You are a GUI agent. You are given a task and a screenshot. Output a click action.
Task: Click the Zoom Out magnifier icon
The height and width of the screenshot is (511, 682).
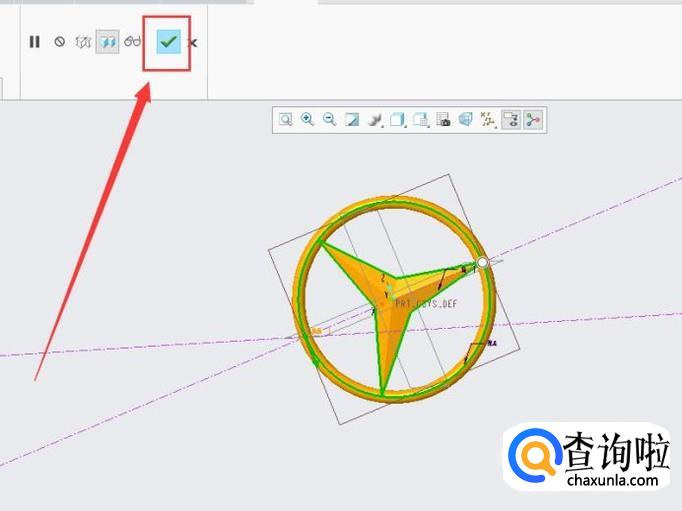[x=329, y=120]
